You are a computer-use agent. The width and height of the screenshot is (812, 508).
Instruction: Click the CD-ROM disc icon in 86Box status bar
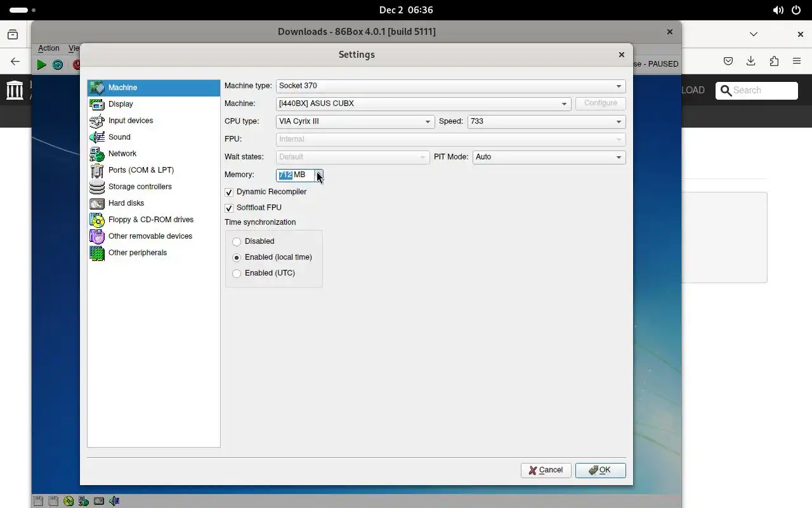tap(69, 501)
